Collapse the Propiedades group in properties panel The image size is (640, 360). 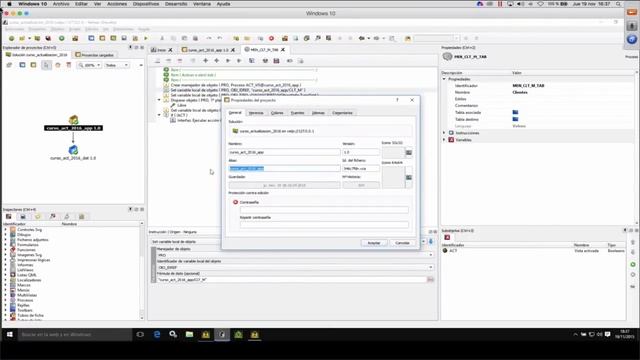click(x=444, y=79)
